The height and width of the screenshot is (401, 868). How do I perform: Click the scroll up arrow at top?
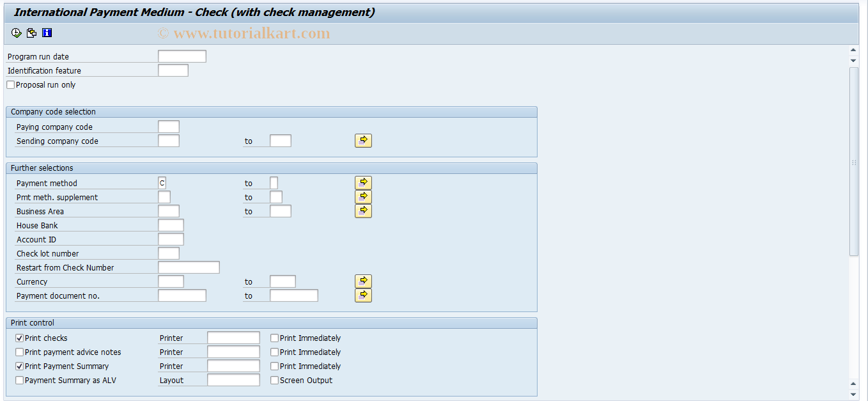854,50
